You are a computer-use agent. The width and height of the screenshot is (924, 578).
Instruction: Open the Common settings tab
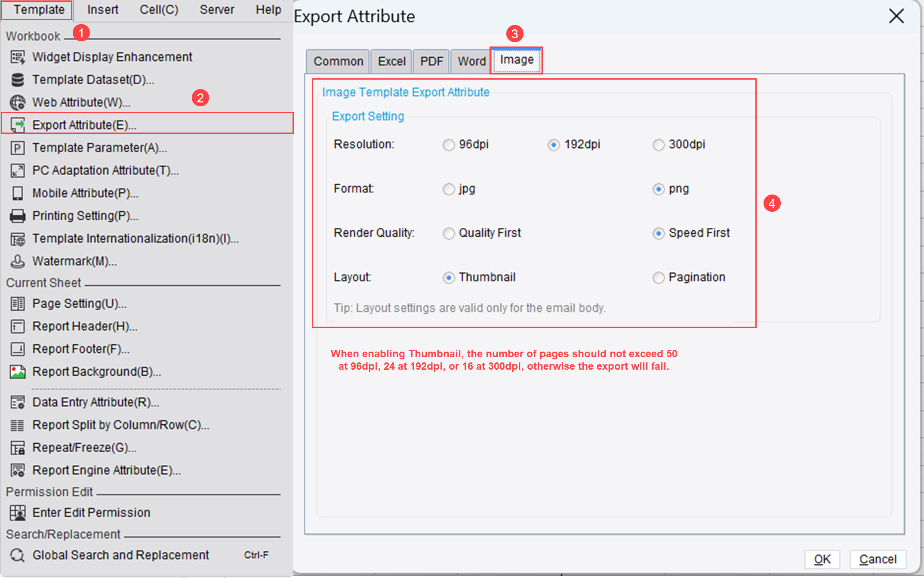click(337, 61)
